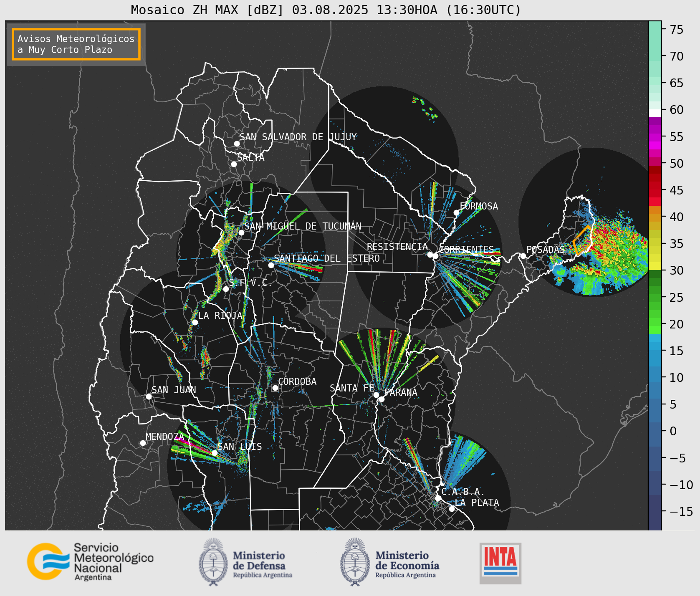Click the Avisos Meteorológicos a Muy Corto Plazo legend box
Screen dimensions: 700x596
76,44
